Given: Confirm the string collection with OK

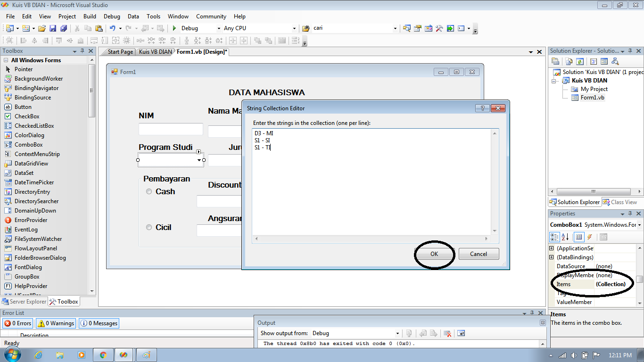Looking at the screenshot, I should tap(433, 254).
